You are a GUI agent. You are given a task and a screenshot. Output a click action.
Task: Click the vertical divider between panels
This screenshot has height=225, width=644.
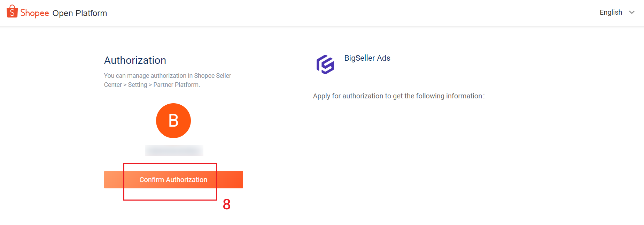pos(278,120)
